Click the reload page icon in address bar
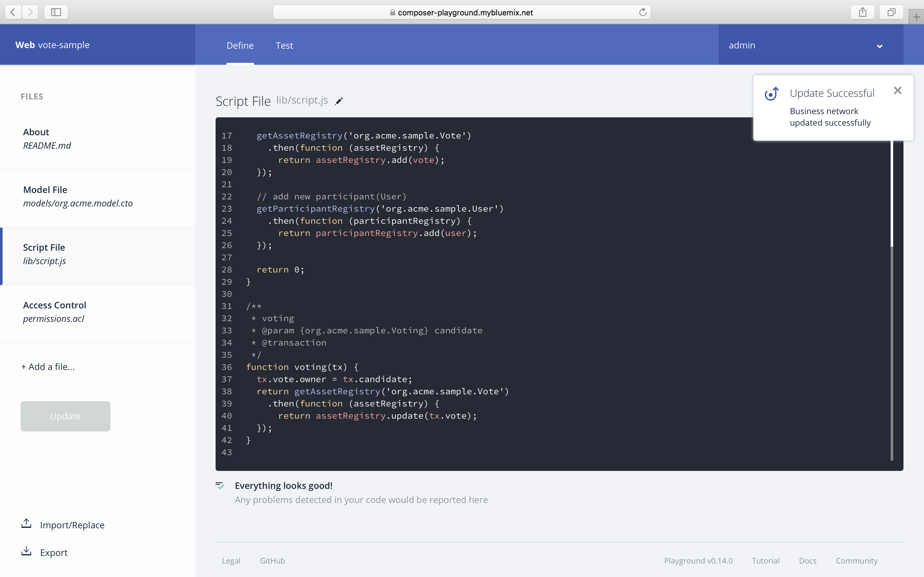 643,12
